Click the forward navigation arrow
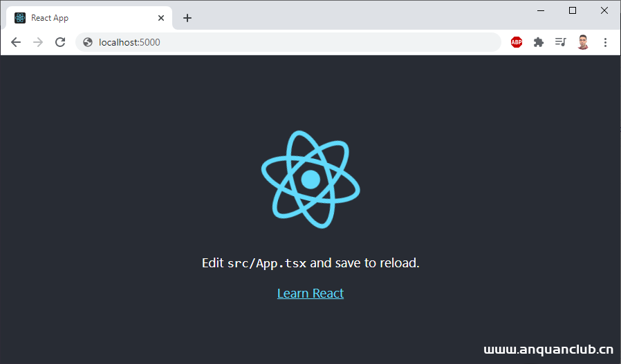Screen dimensions: 621x364 coord(38,42)
